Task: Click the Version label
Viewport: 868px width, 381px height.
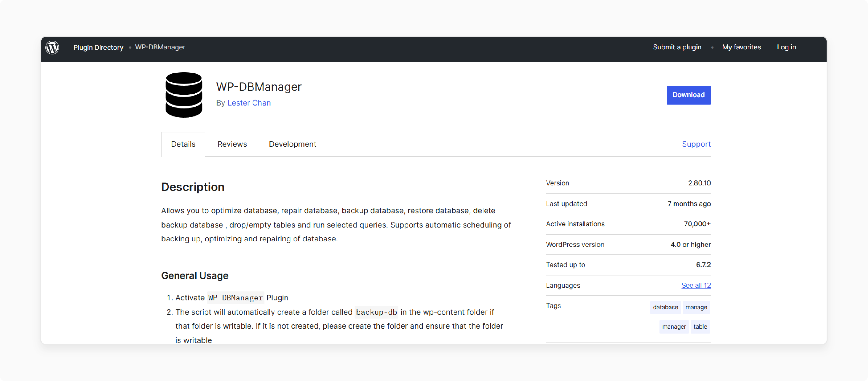Action: [x=557, y=183]
